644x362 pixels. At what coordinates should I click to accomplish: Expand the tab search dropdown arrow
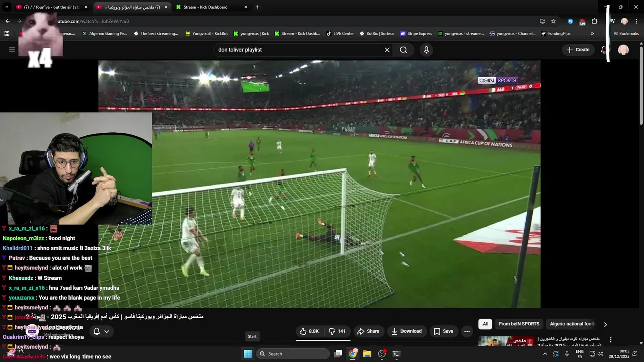(7, 7)
